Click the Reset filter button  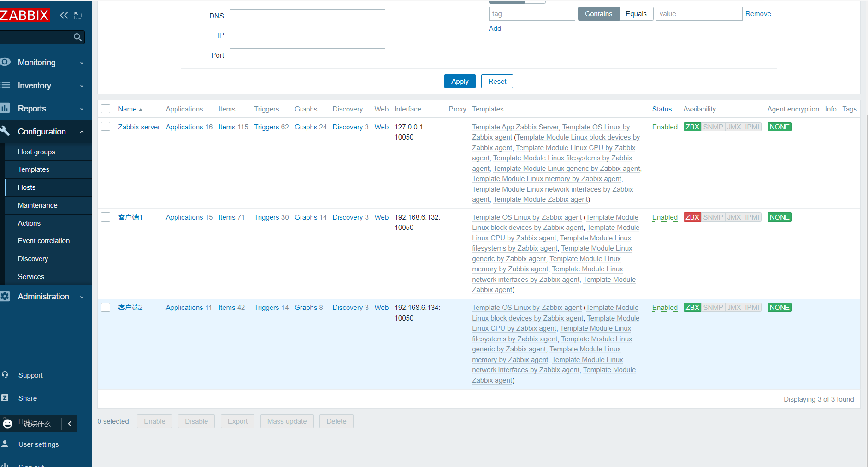point(497,81)
